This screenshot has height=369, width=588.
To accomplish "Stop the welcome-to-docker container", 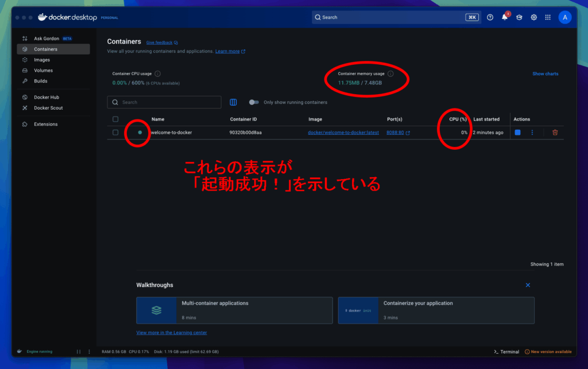I will 517,132.
